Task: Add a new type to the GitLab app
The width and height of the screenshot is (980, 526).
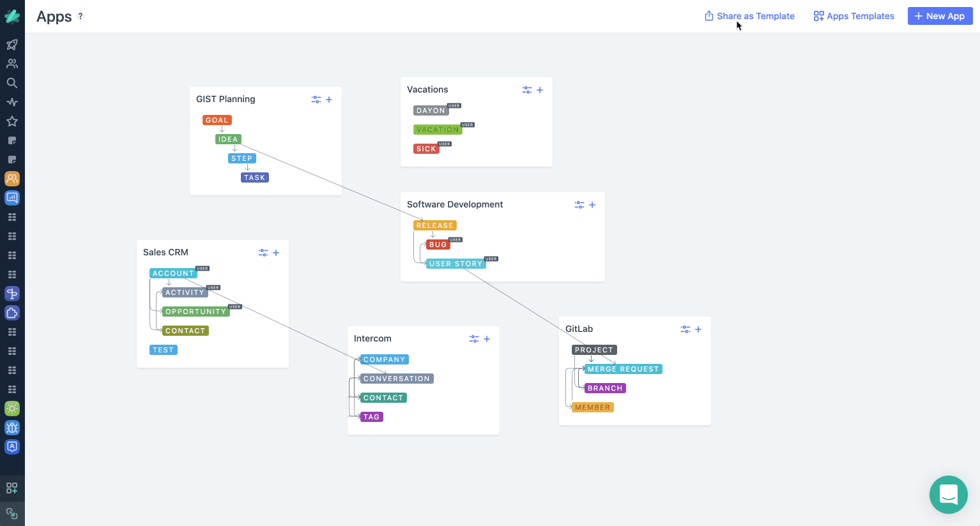Action: tap(698, 329)
